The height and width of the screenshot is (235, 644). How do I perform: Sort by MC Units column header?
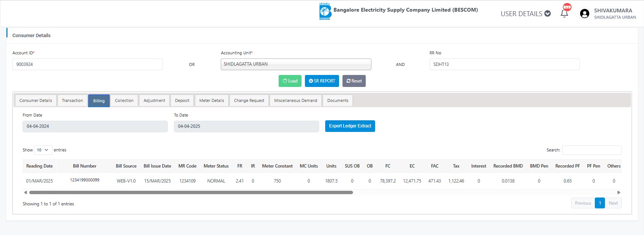[x=309, y=166]
